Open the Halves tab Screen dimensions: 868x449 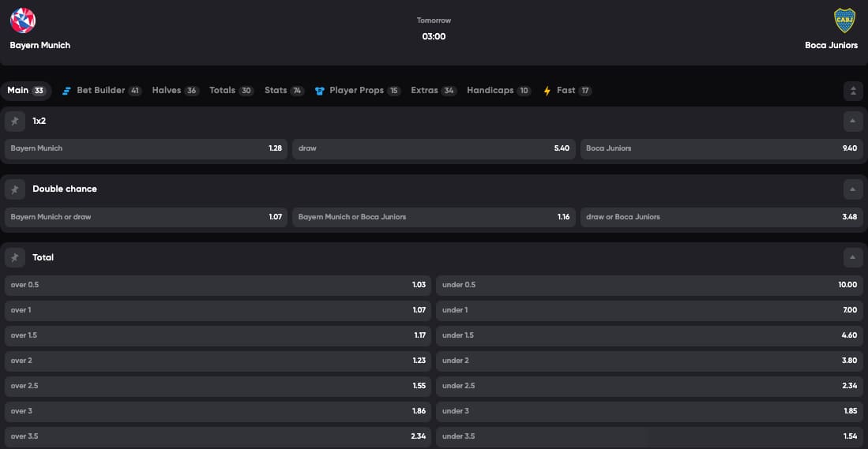click(175, 91)
